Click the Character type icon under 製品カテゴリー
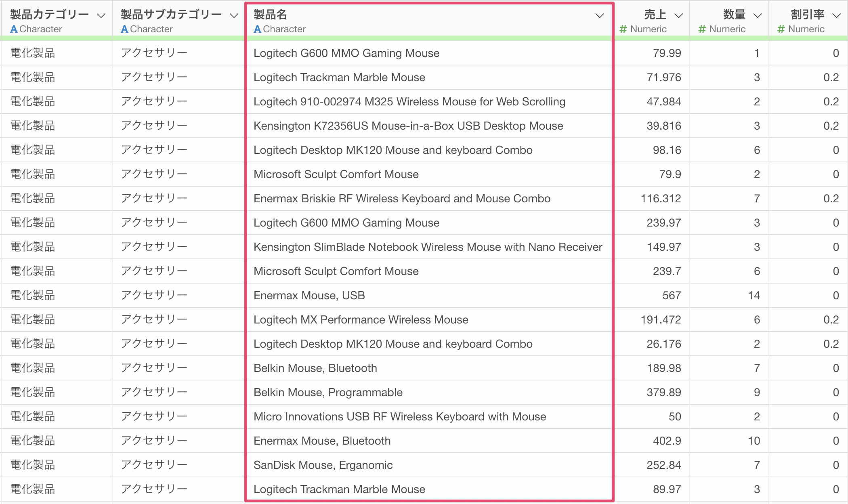Image resolution: width=848 pixels, height=504 pixels. 14,29
